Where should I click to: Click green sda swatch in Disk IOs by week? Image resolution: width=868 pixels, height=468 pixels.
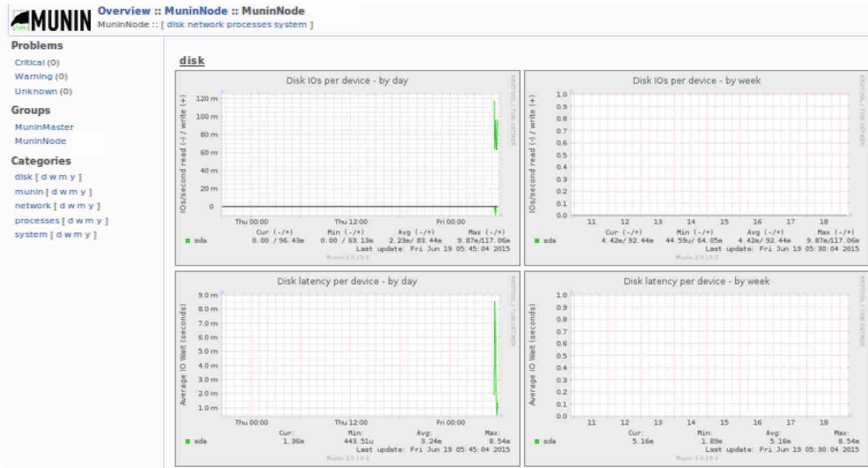point(537,240)
